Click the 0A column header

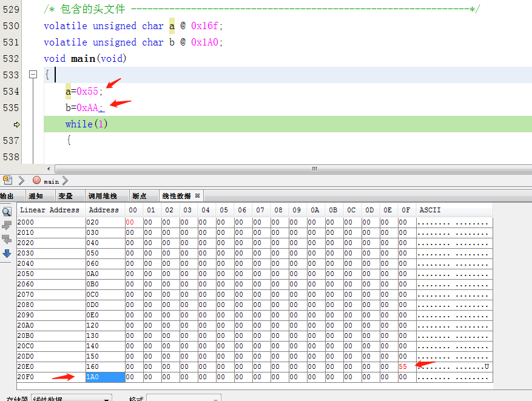tap(315, 210)
